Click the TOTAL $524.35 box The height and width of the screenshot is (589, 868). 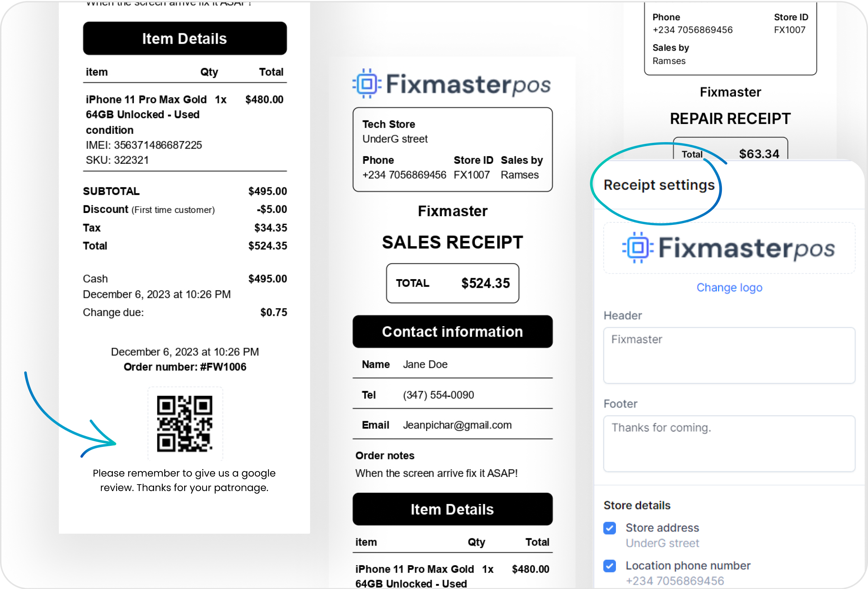(452, 283)
